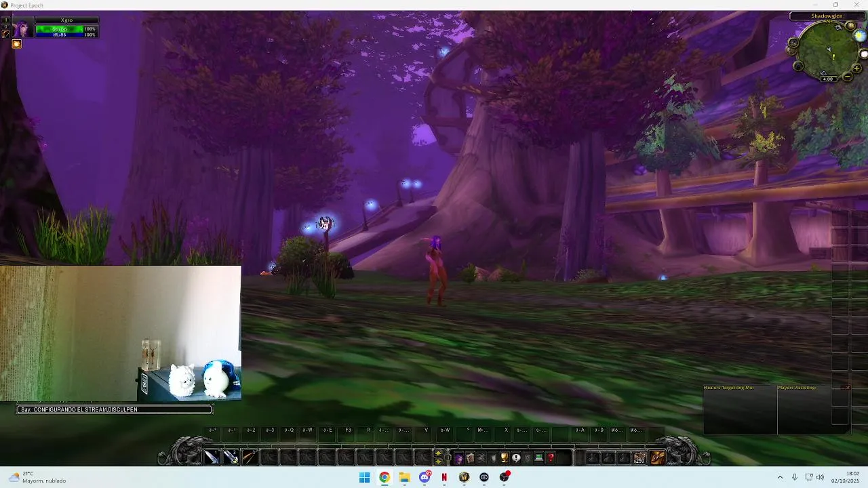Click the webcam overlay feed
868x488 pixels.
121,333
